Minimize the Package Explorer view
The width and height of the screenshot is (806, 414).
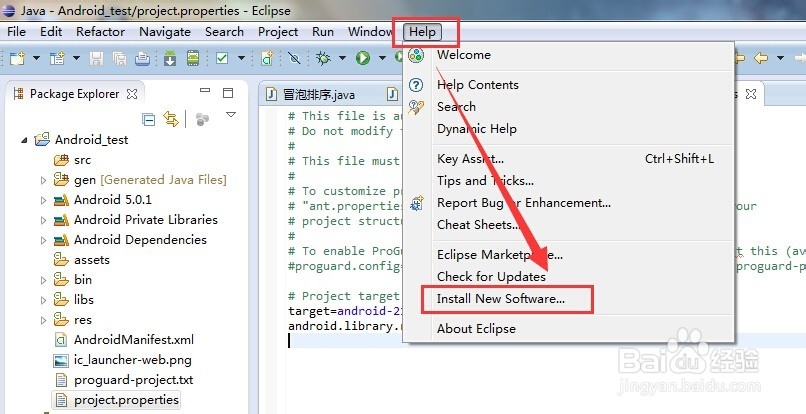[x=205, y=91]
